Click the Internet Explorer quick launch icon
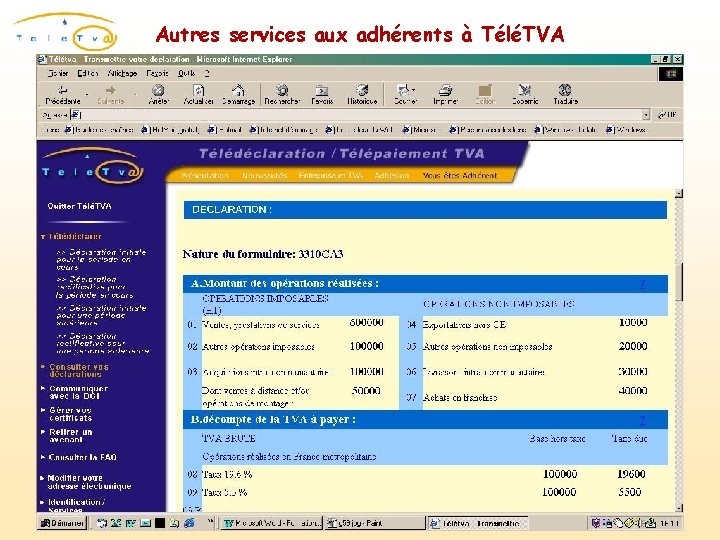This screenshot has width=720, height=540. 189,523
